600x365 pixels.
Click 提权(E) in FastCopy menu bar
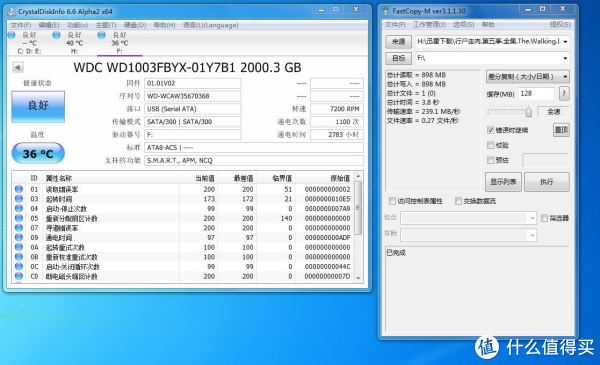click(x=560, y=25)
